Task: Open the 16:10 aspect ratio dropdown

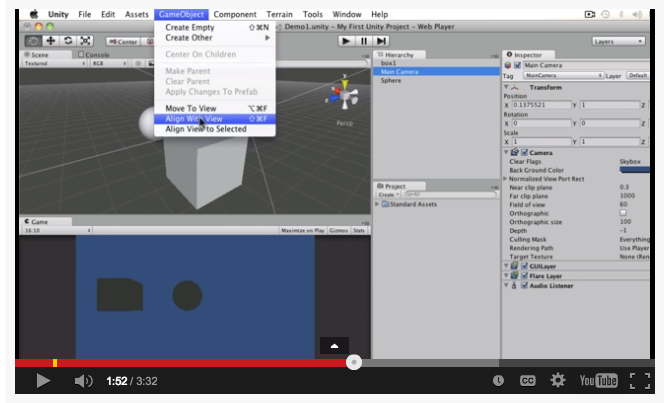Action: click(x=57, y=230)
